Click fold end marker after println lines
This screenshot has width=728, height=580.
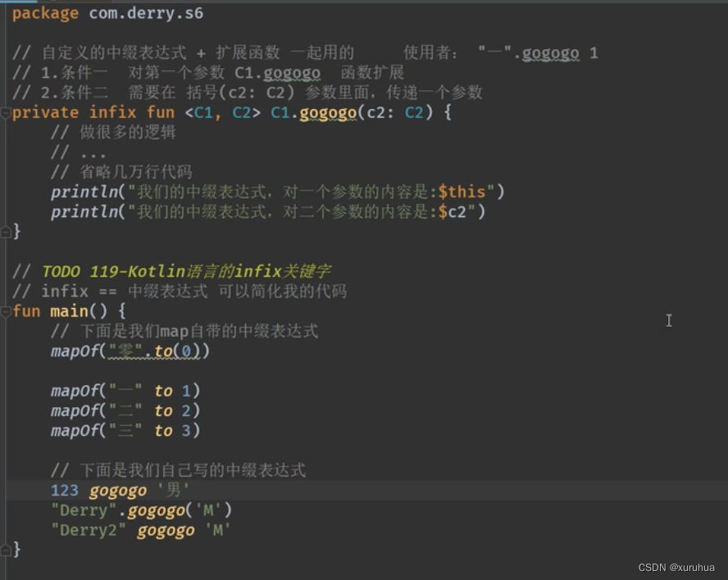[x=5, y=232]
